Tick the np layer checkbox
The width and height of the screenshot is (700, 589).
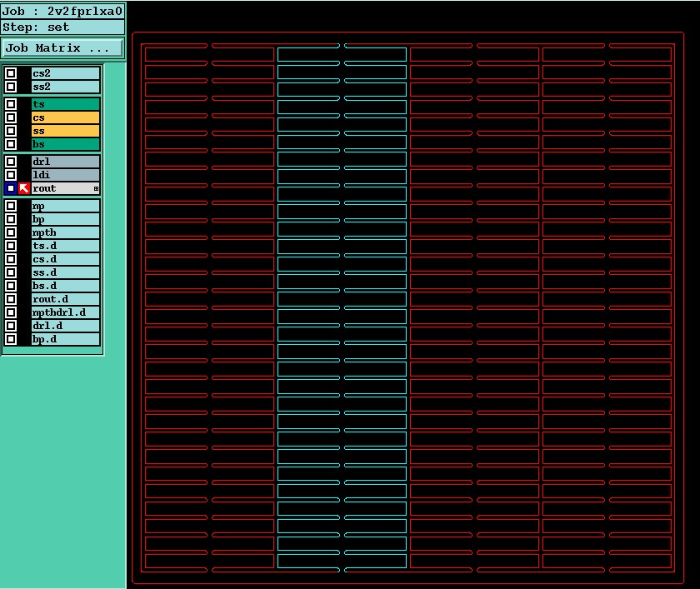coord(11,206)
